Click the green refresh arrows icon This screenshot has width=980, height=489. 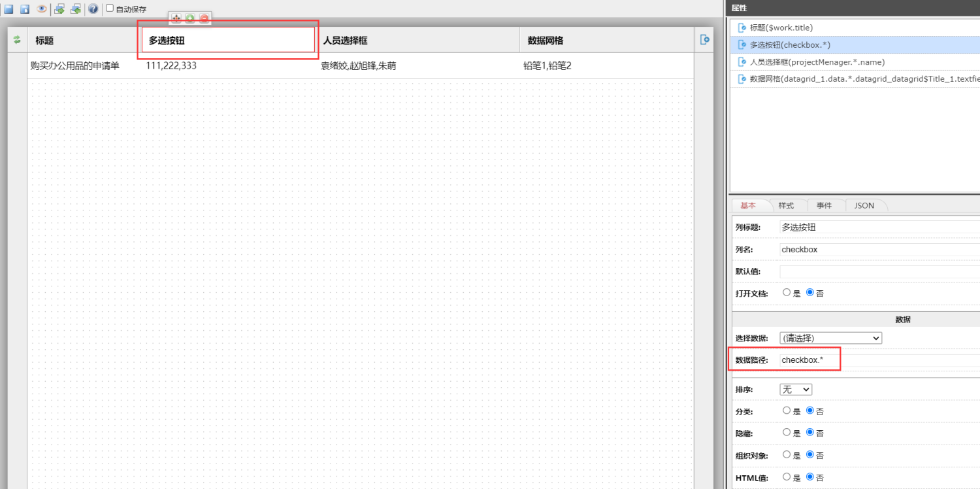point(17,40)
